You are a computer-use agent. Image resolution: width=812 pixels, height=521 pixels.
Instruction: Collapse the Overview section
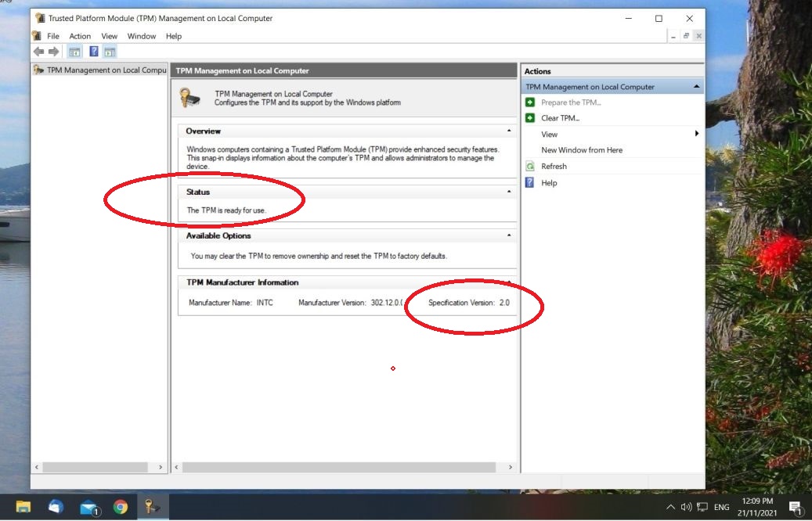[509, 131]
